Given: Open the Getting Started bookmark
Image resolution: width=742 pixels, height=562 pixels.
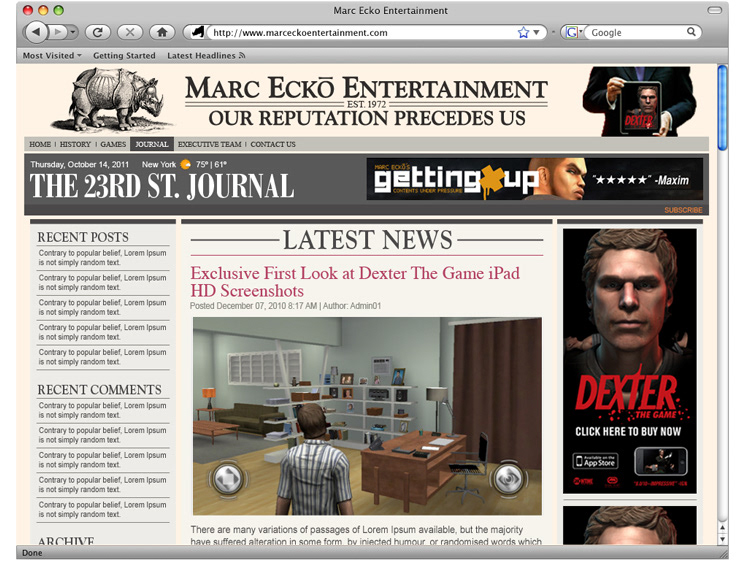Looking at the screenshot, I should tap(124, 56).
